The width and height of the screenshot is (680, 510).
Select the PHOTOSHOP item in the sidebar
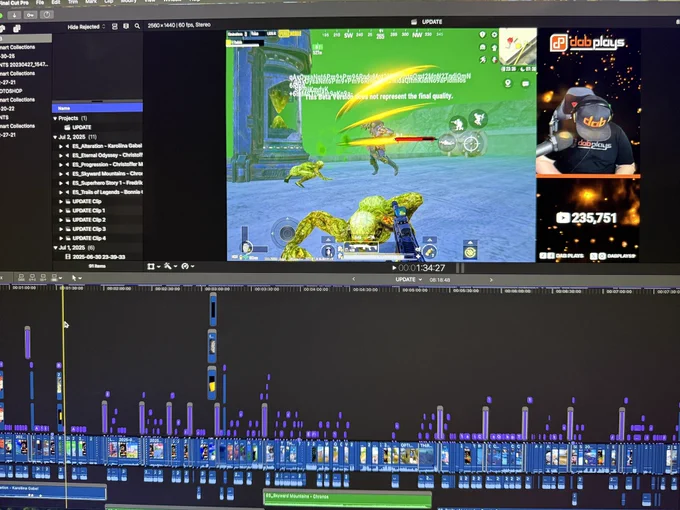(11, 91)
